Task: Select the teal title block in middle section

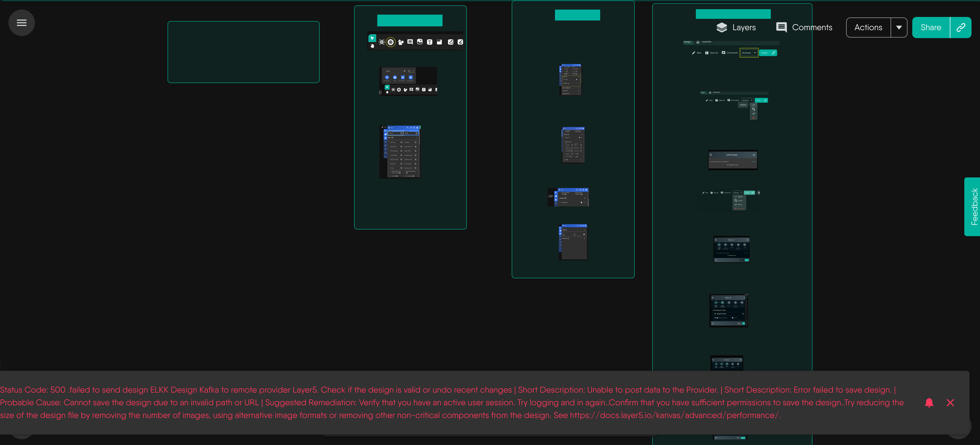Action: (x=577, y=15)
